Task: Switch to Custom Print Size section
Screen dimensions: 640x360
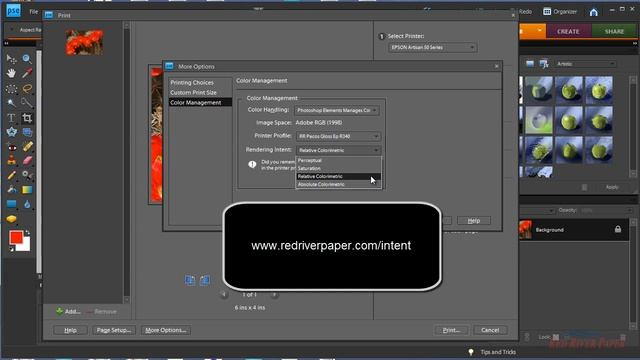Action: coord(193,93)
